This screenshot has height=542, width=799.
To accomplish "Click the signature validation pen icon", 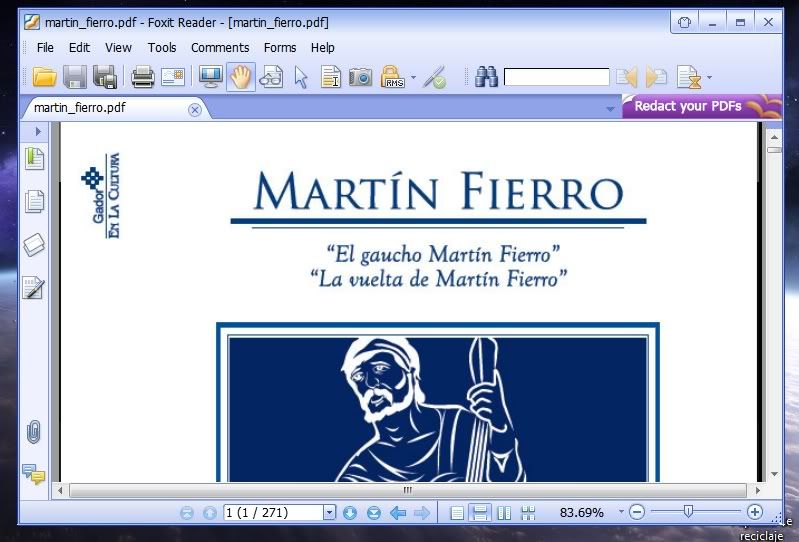I will tap(435, 77).
